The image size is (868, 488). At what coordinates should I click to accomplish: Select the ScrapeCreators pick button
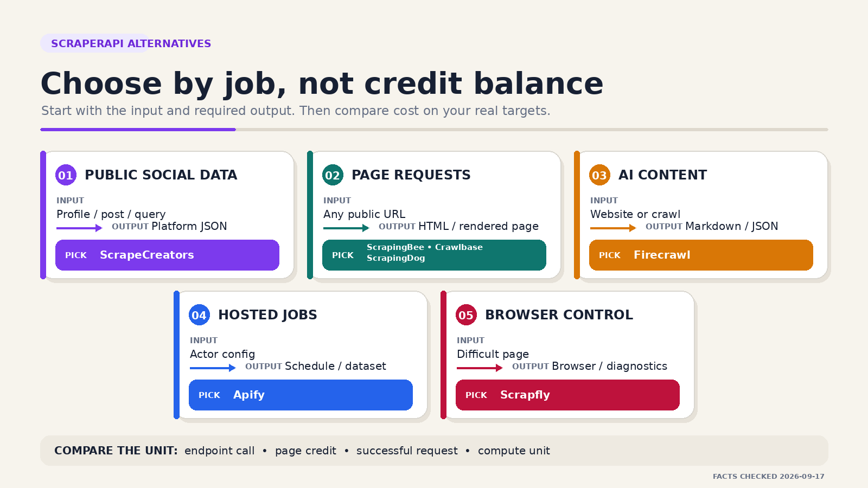[167, 255]
